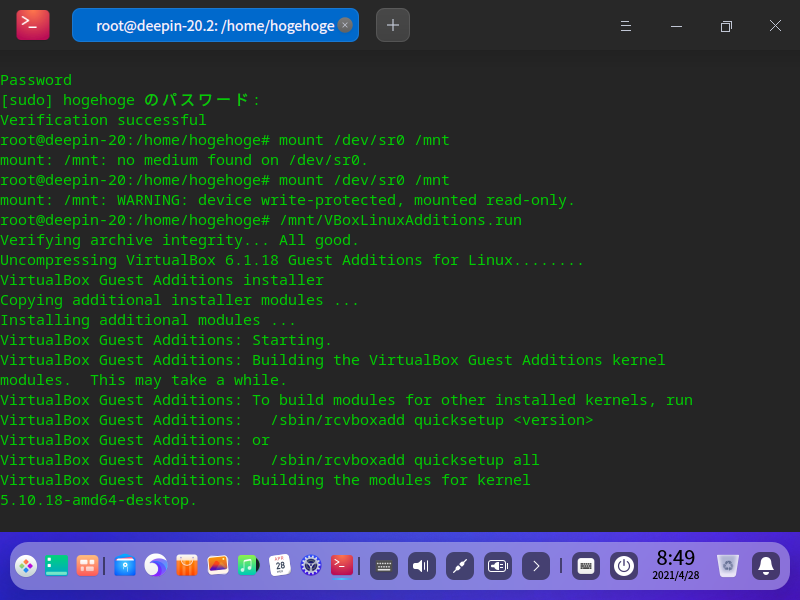Click '/sbin/rcvboxadd quicksetup all' text

(x=405, y=460)
